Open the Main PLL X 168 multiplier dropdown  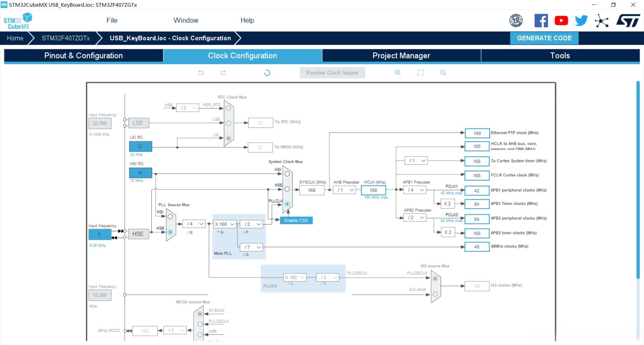(x=225, y=224)
